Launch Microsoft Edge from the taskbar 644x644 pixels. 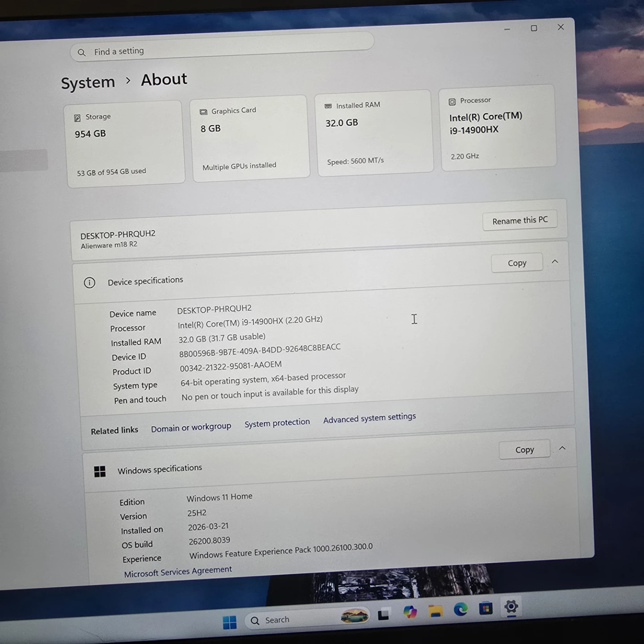point(461,609)
